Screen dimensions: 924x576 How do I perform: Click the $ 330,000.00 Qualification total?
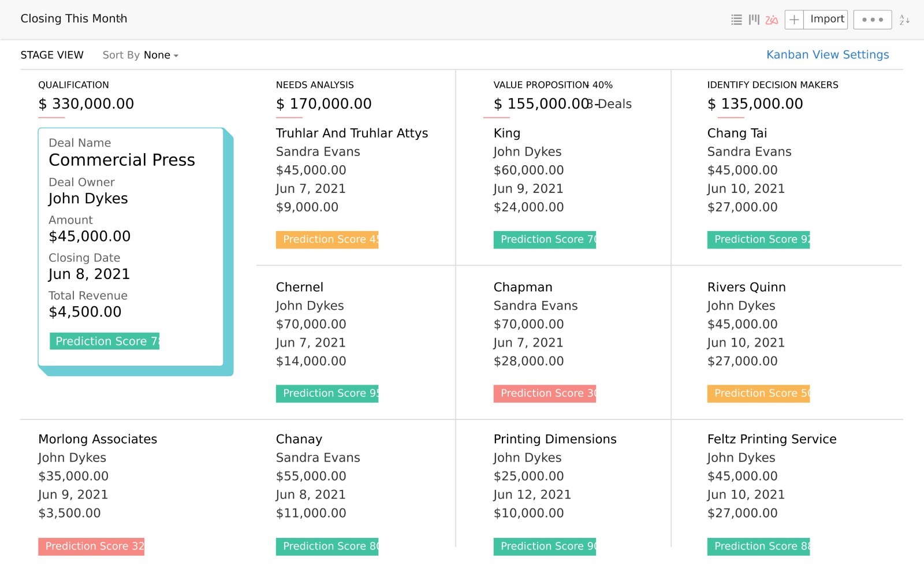(x=86, y=104)
